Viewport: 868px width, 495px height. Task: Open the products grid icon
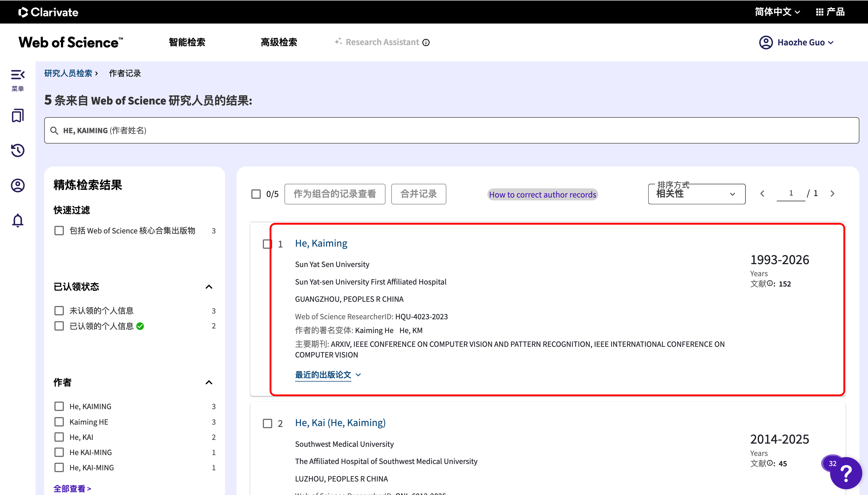click(819, 12)
